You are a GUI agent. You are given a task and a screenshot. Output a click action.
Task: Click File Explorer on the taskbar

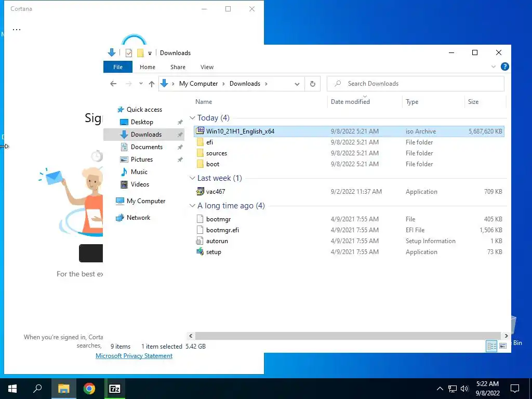(63, 389)
